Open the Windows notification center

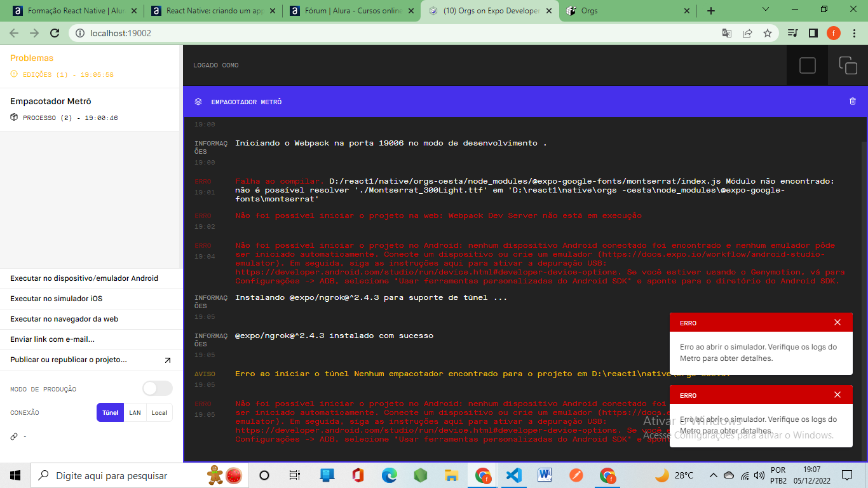pyautogui.click(x=847, y=475)
